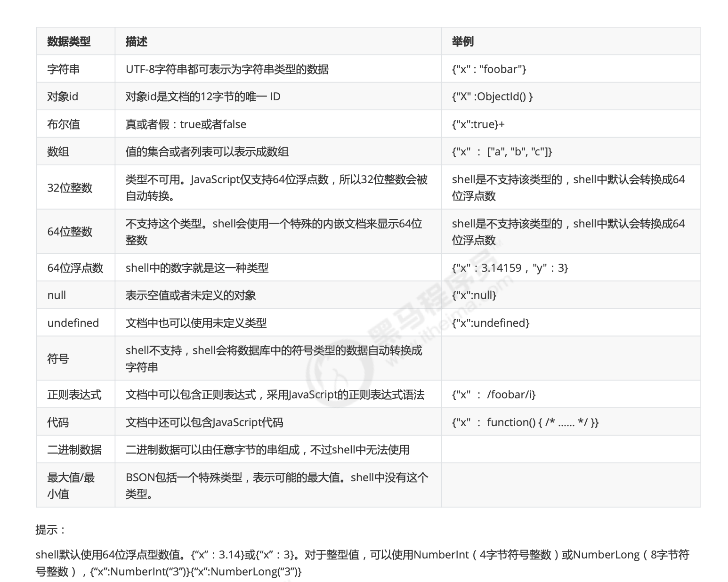Click '真或者假：true或者false' description

[186, 124]
